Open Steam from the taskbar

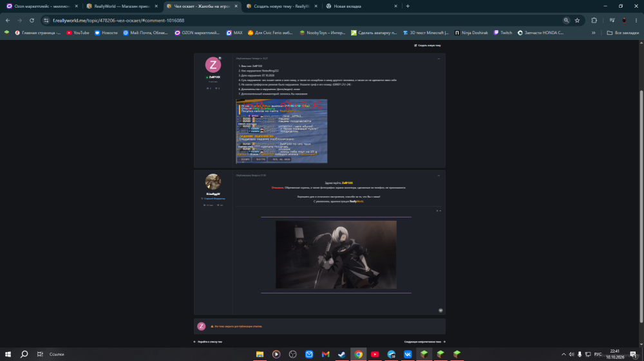coord(342,354)
